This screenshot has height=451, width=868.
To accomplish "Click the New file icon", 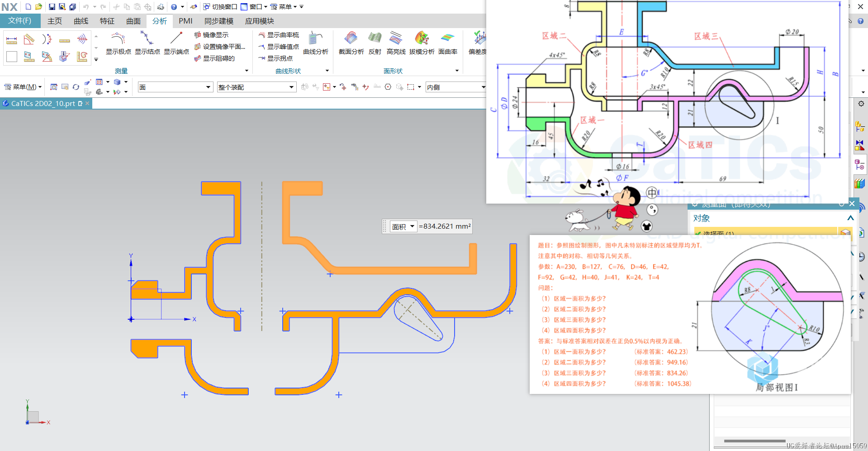I will coord(28,7).
